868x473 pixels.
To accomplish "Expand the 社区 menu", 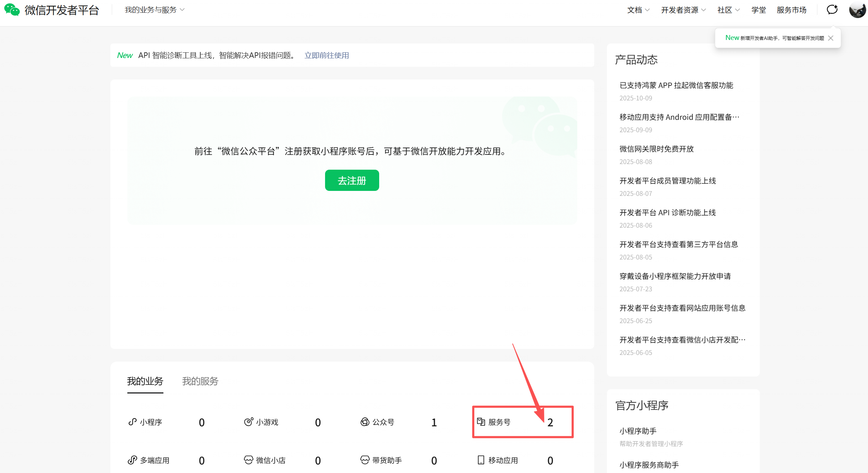I will pyautogui.click(x=729, y=10).
